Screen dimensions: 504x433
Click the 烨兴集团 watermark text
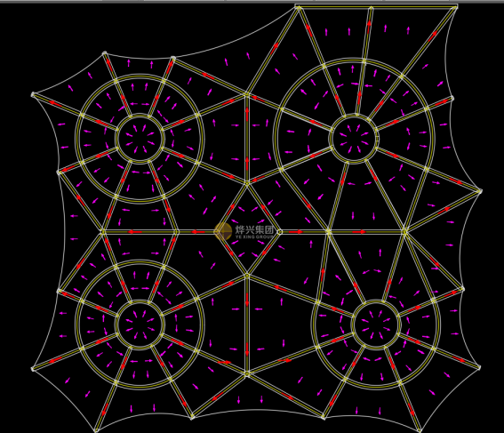point(254,229)
